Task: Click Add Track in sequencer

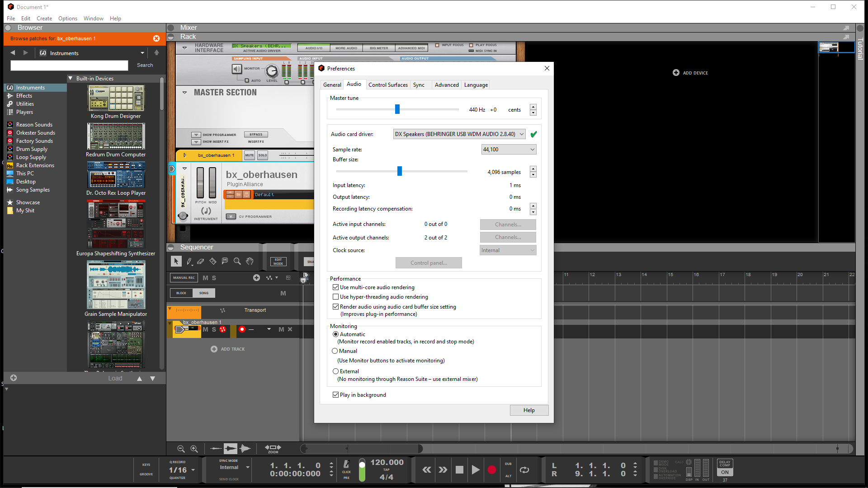Action: point(228,349)
